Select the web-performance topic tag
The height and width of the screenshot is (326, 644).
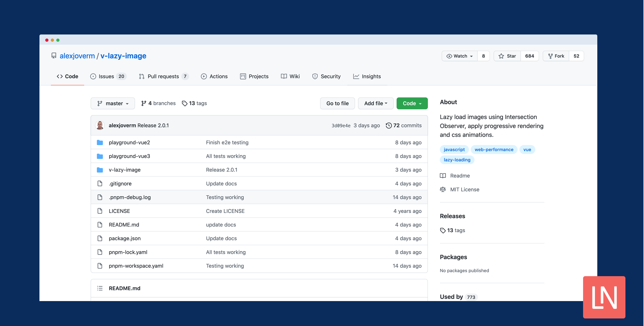point(494,150)
